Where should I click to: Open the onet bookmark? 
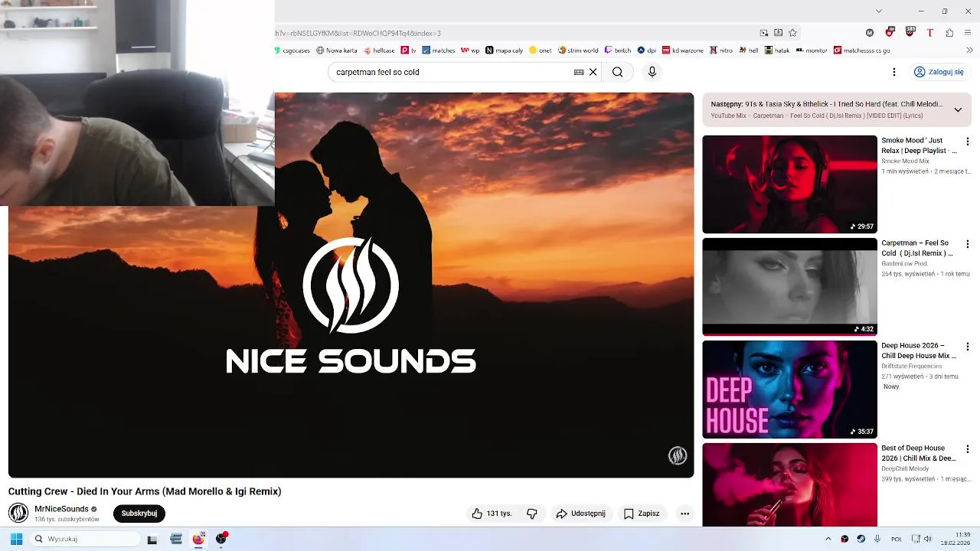pos(541,51)
